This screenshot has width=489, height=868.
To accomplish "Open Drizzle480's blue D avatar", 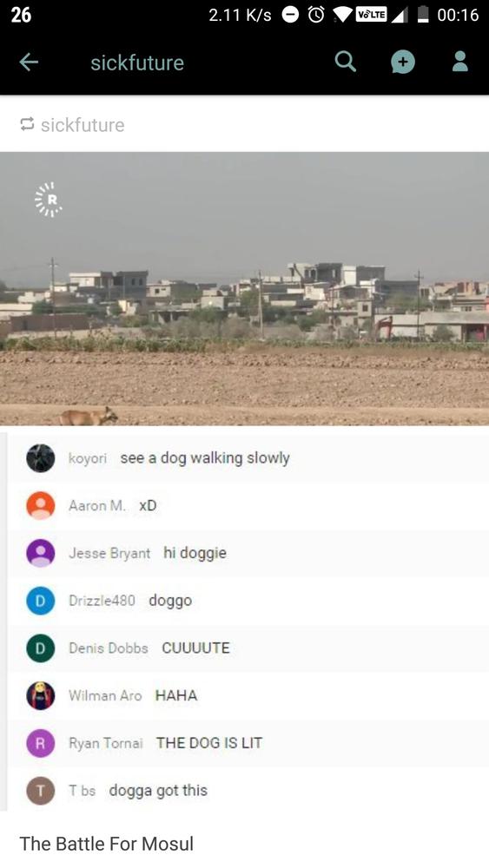I will pyautogui.click(x=41, y=601).
